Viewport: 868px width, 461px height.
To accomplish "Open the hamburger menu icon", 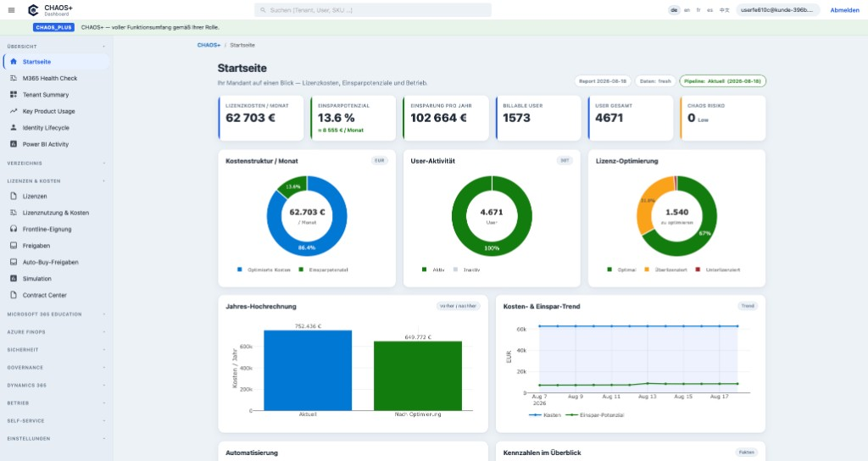I will click(11, 10).
